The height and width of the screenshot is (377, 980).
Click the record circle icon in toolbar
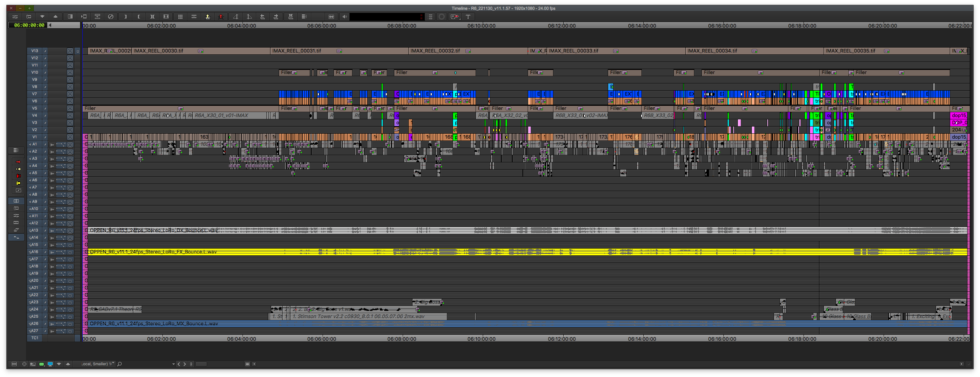coord(442,17)
